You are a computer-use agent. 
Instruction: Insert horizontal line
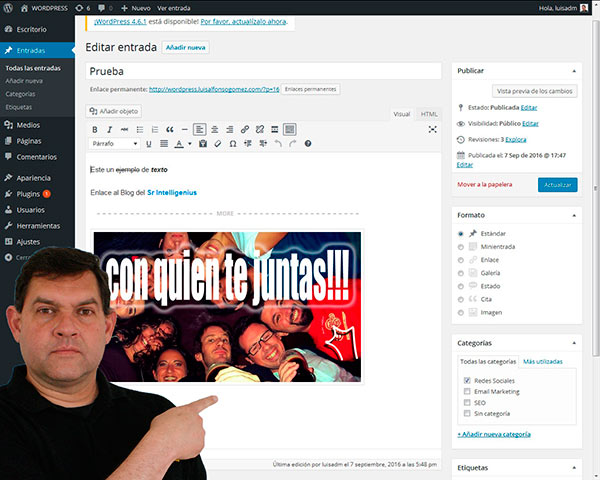click(x=184, y=130)
